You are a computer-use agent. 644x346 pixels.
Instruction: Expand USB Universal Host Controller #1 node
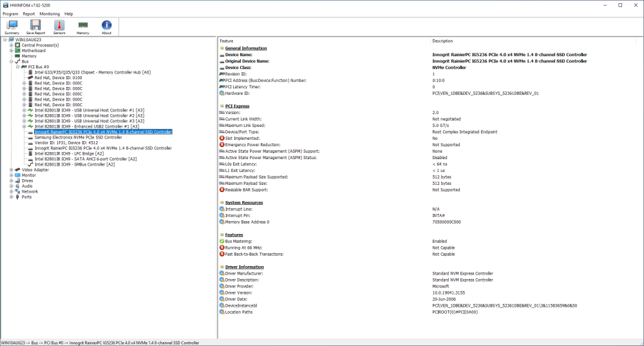click(x=24, y=110)
